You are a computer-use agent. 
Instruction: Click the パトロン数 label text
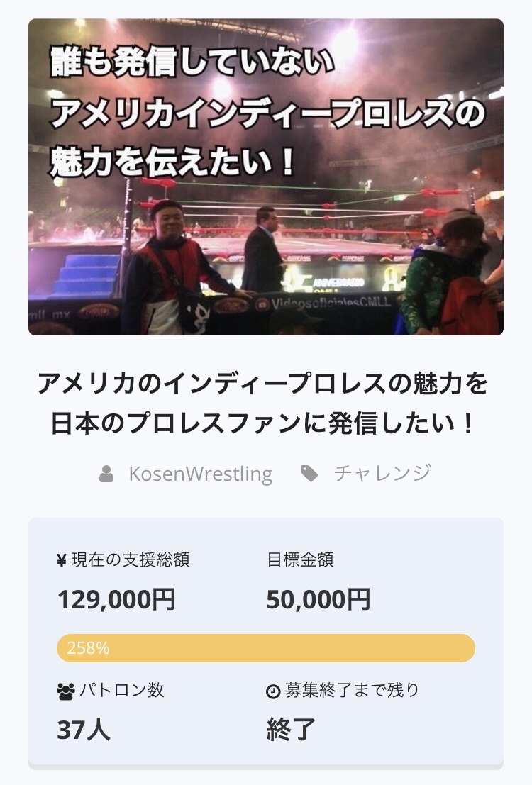click(x=122, y=690)
